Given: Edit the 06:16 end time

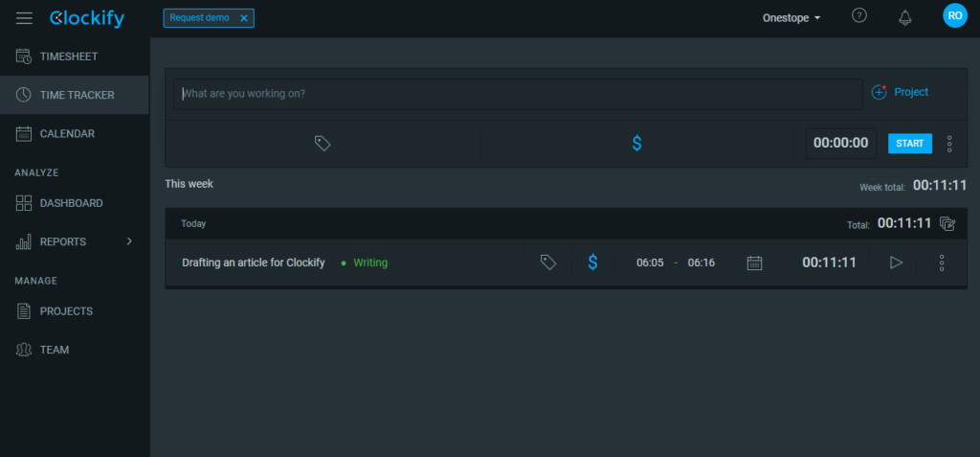Looking at the screenshot, I should (702, 263).
